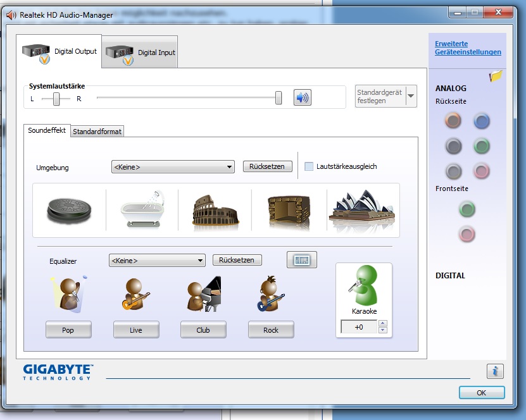526x420 pixels.
Task: Click the blue rear analog jack
Action: (x=482, y=121)
